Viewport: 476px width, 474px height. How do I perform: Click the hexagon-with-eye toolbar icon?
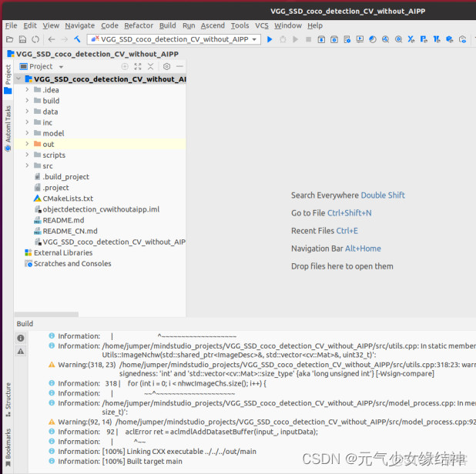pos(462,39)
